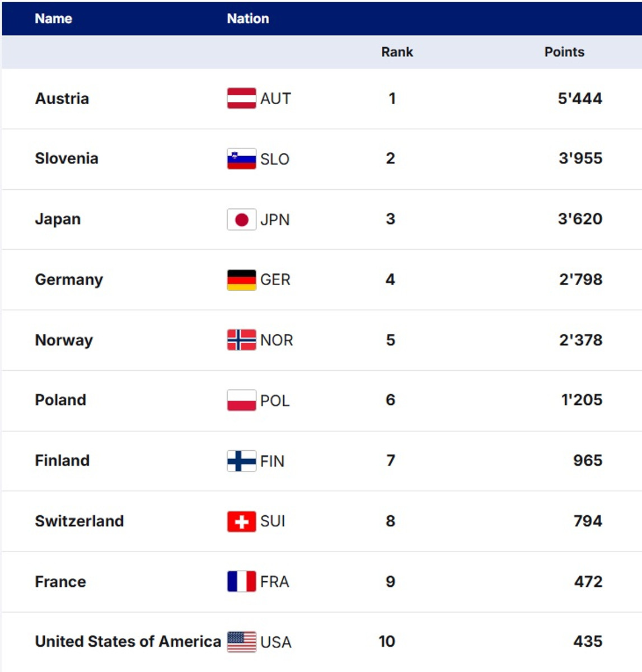The width and height of the screenshot is (642, 672).
Task: Select the Rank sub-header
Action: pyautogui.click(x=397, y=52)
